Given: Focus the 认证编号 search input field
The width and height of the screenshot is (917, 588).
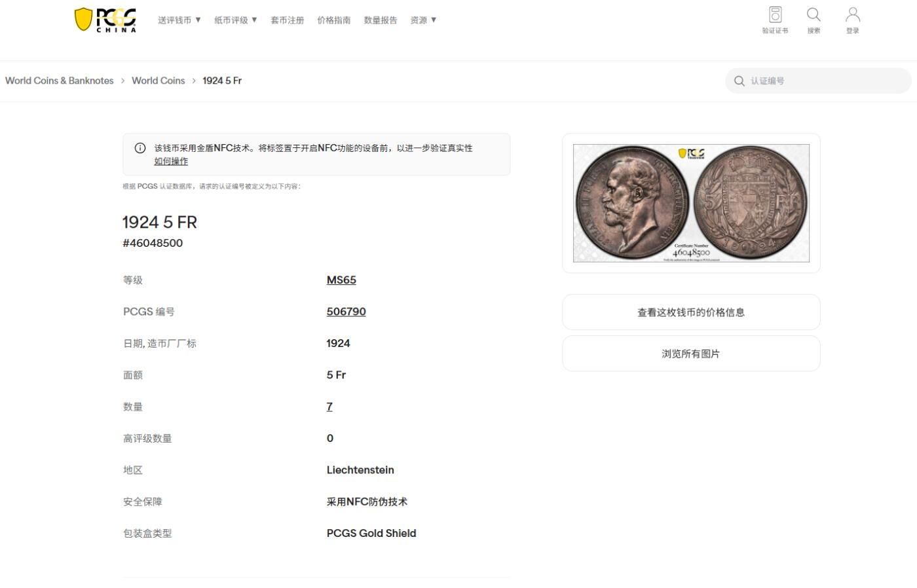Looking at the screenshot, I should 818,81.
